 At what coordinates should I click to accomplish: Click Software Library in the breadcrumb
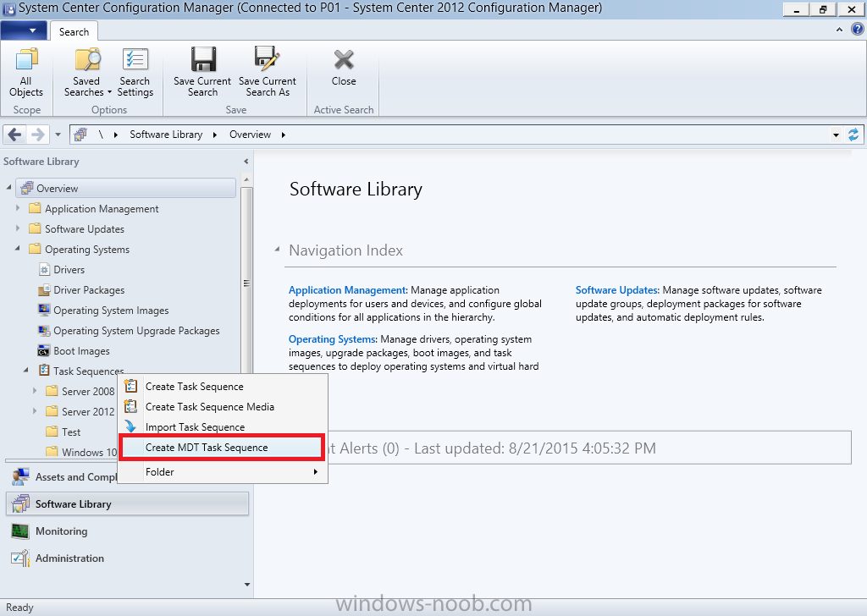166,135
